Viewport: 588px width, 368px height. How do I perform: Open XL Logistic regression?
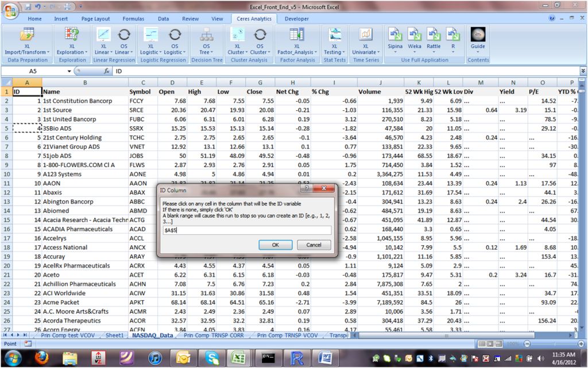pos(151,41)
